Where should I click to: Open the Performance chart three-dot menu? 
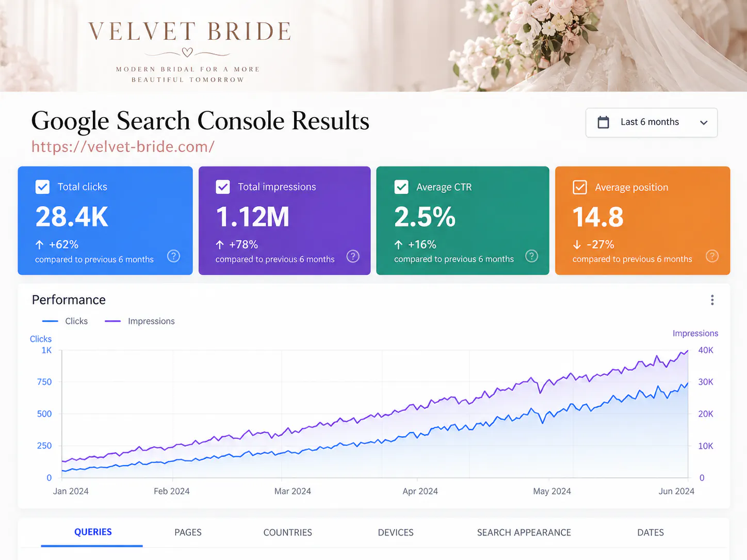712,300
